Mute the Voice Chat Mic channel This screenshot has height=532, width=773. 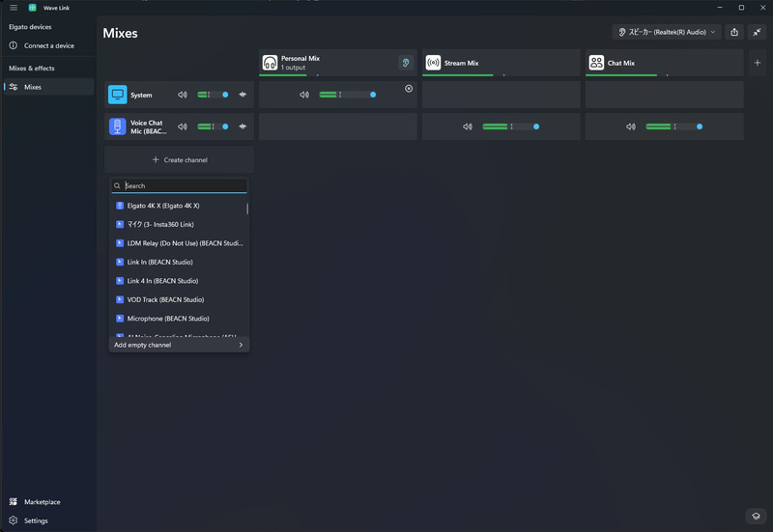(183, 126)
